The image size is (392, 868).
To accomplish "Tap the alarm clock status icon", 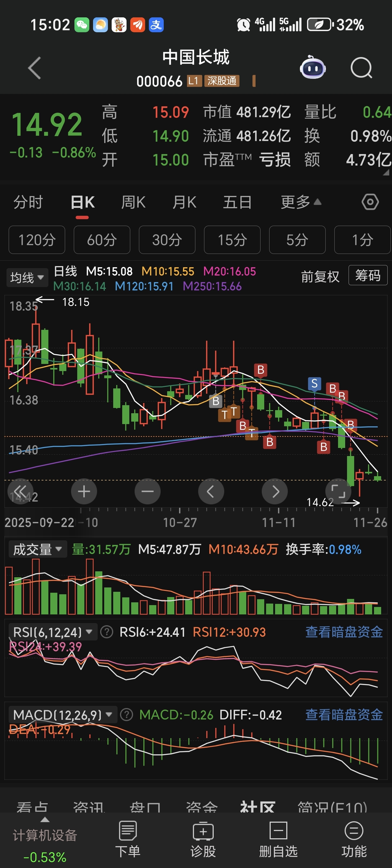I will point(243,24).
